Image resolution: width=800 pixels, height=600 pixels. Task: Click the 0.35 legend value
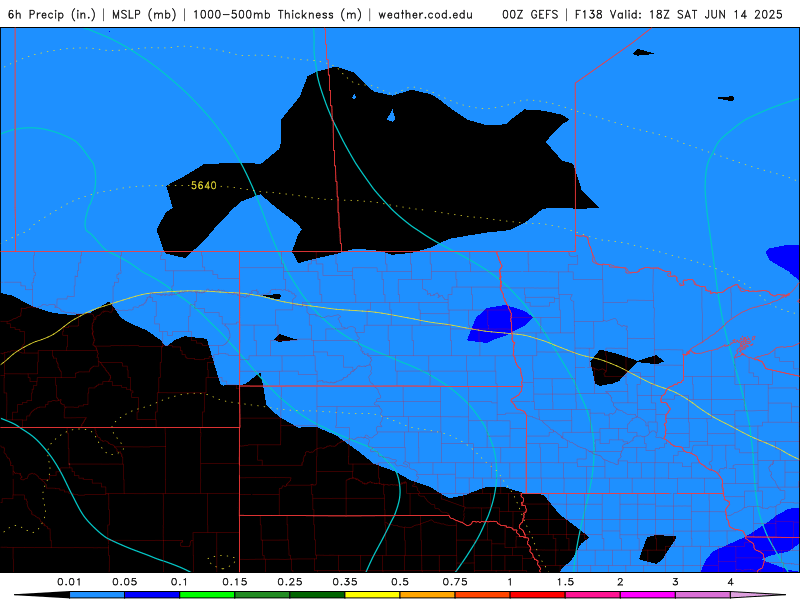point(345,582)
